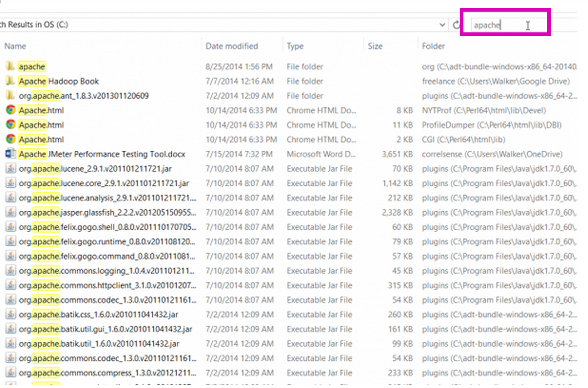Select 'Apache JMeter Performance Testing Tool.docx'
This screenshot has width=588, height=388.
click(x=102, y=154)
